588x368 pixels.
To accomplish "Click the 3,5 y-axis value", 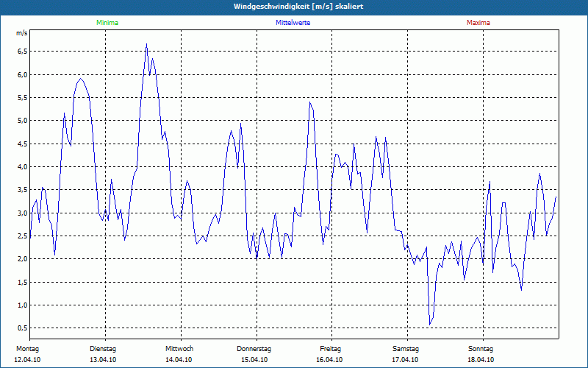I will (22, 190).
